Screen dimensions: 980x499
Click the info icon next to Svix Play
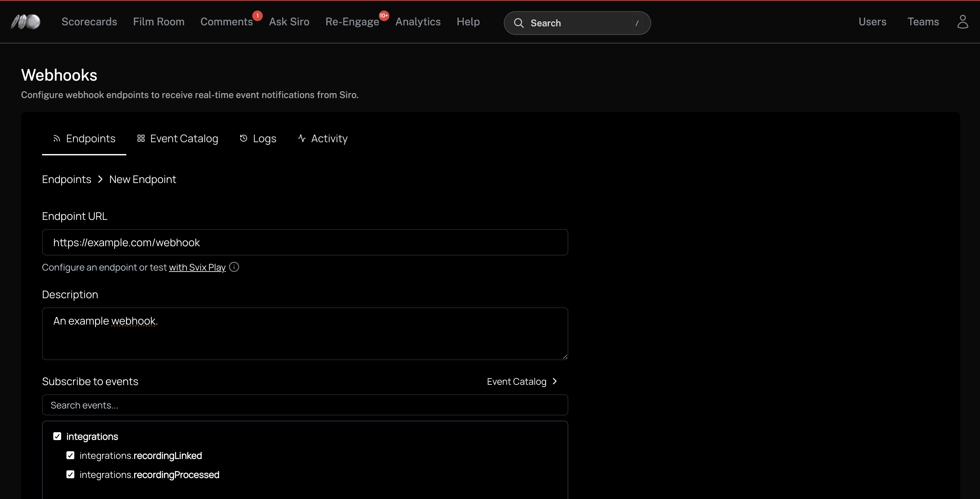(234, 267)
